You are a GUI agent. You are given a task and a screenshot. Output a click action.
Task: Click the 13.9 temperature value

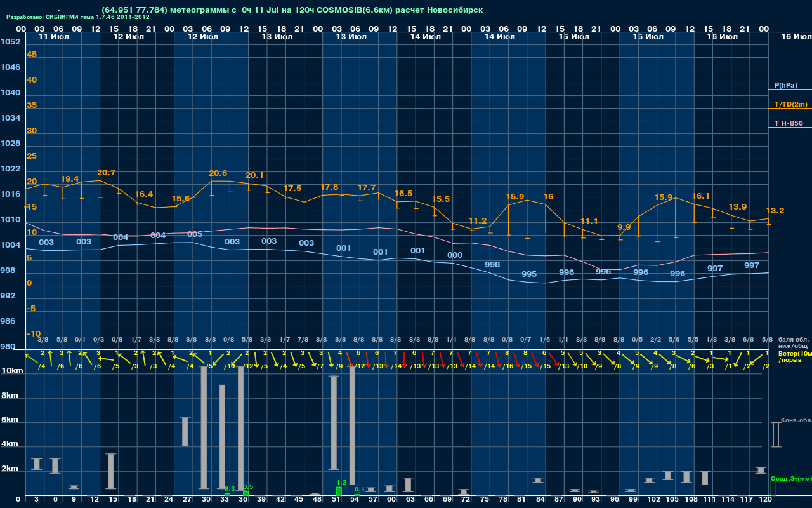pos(738,207)
